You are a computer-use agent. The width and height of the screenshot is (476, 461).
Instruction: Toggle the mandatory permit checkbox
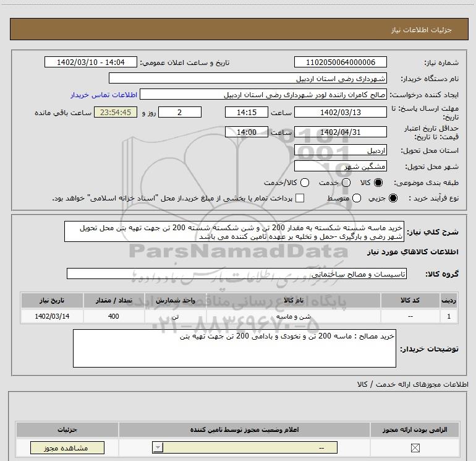415,448
